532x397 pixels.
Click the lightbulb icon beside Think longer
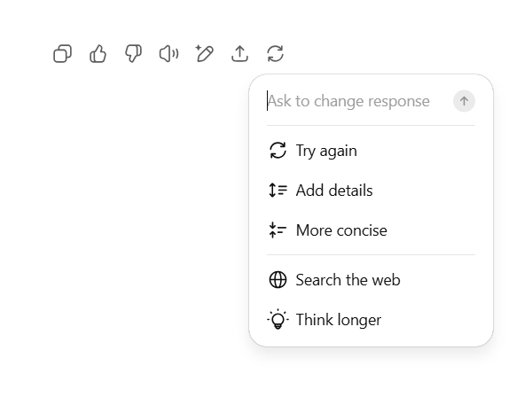[278, 319]
